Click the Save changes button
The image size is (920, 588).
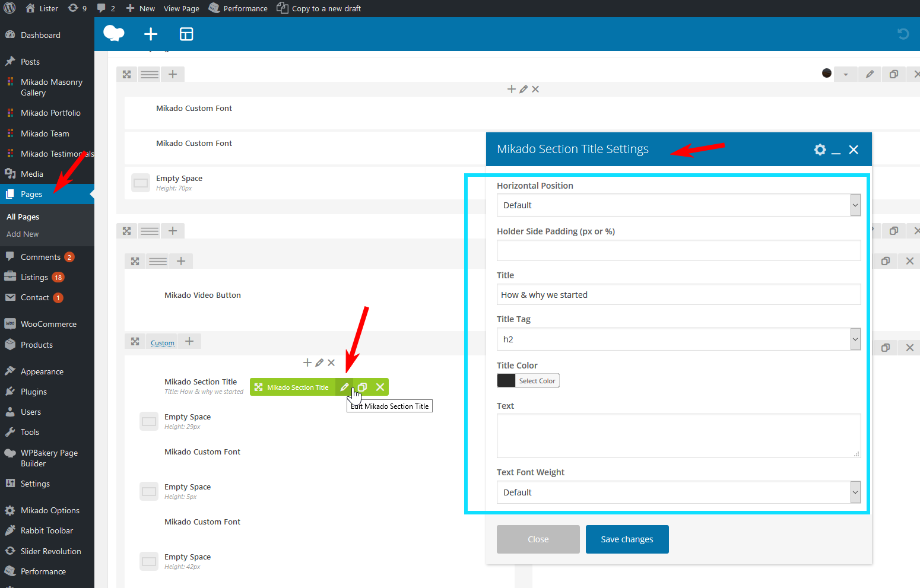[x=627, y=539]
